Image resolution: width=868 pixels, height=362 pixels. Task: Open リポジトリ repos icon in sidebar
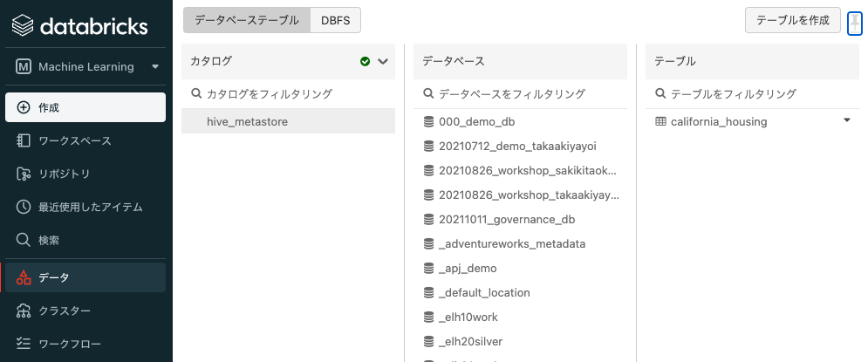pyautogui.click(x=24, y=174)
